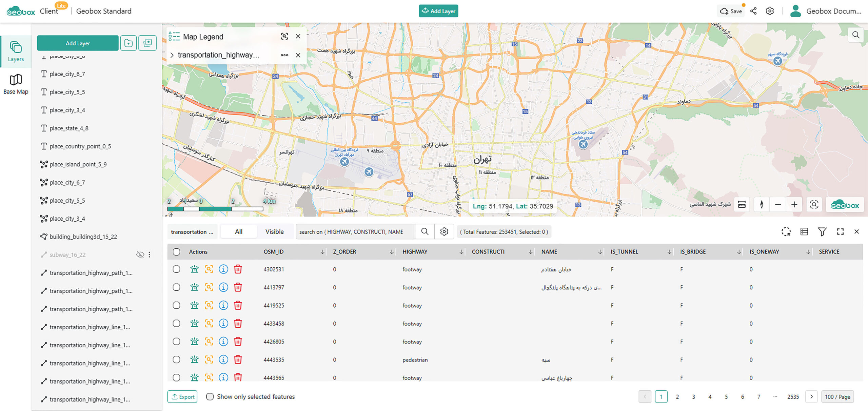Open the Base Map panel
This screenshot has height=411, width=868.
[16, 84]
